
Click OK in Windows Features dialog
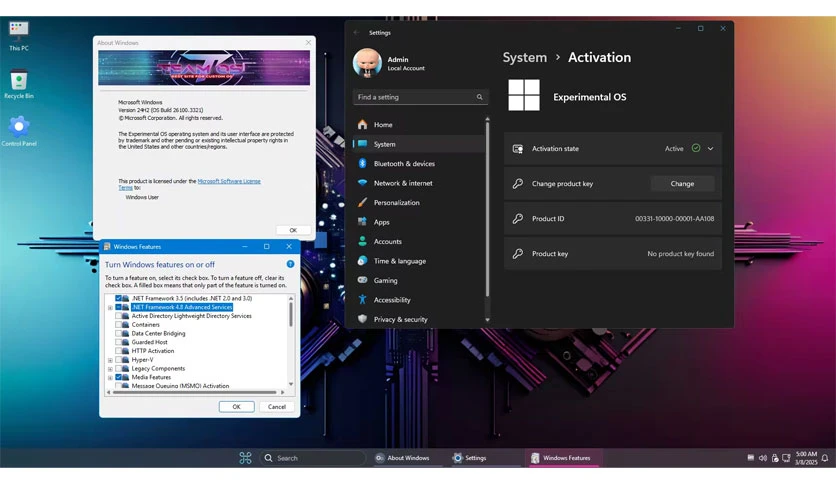(236, 406)
